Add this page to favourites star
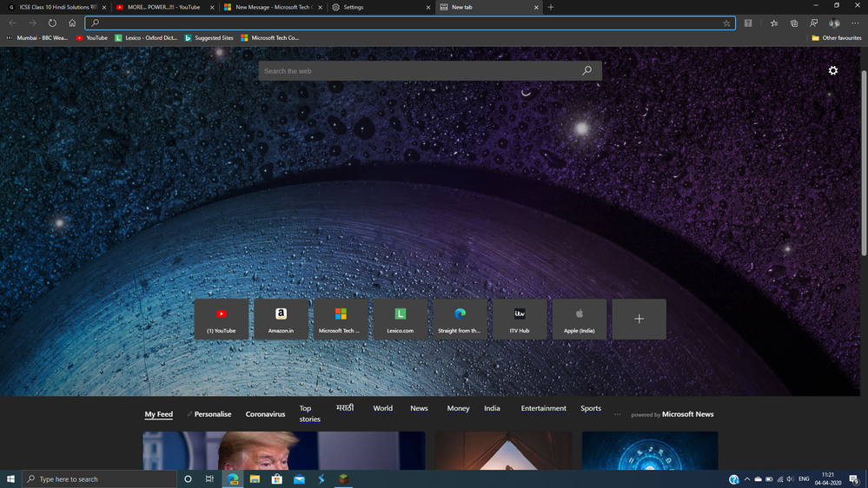This screenshot has width=868, height=488. click(726, 23)
